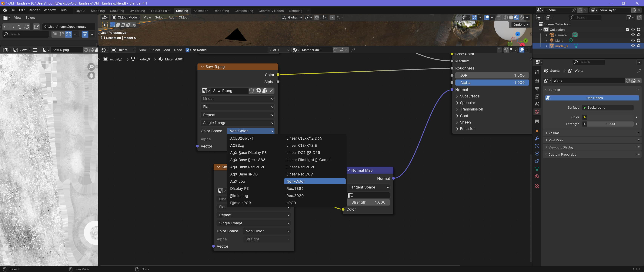Open the Object Data mesh properties tab
This screenshot has height=272, width=644.
[537, 168]
